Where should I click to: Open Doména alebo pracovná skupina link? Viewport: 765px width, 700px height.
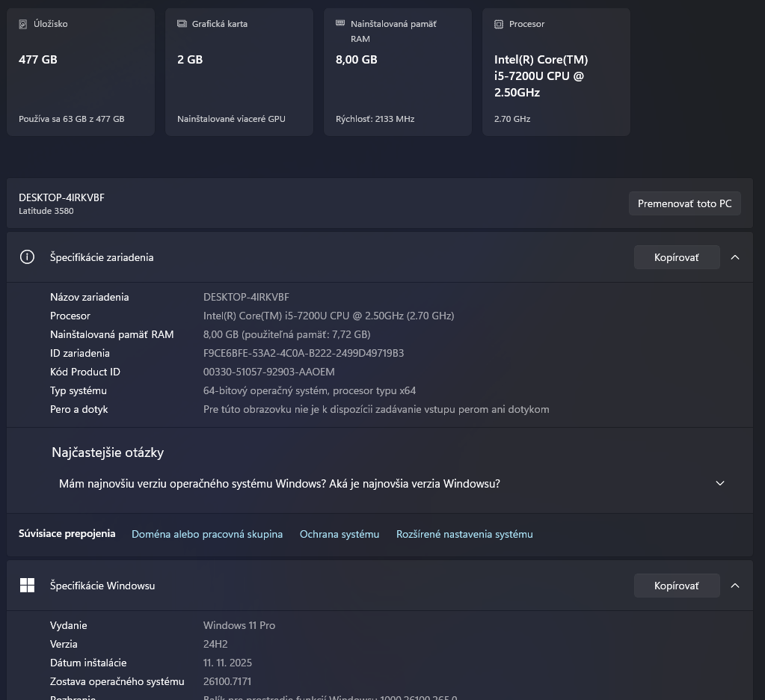point(207,533)
